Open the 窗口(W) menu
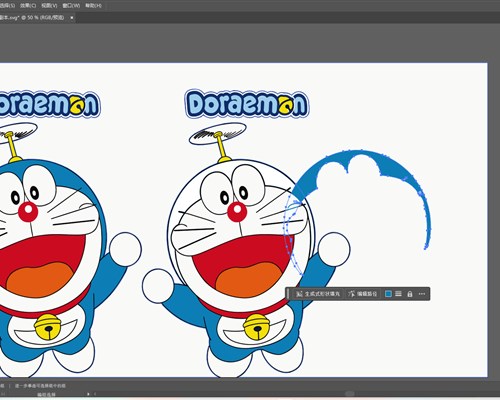500x400 pixels. [71, 6]
